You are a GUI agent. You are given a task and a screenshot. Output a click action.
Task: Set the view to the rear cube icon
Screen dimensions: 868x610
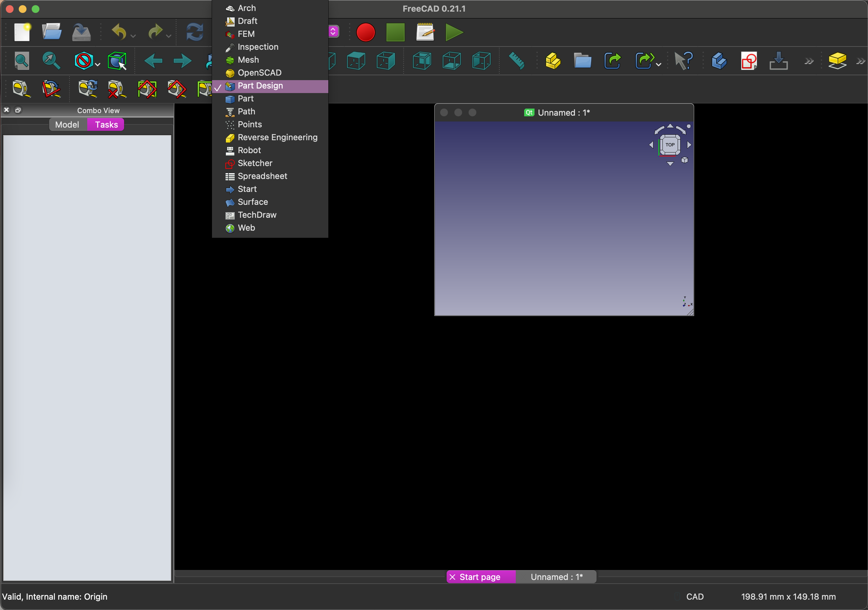422,61
